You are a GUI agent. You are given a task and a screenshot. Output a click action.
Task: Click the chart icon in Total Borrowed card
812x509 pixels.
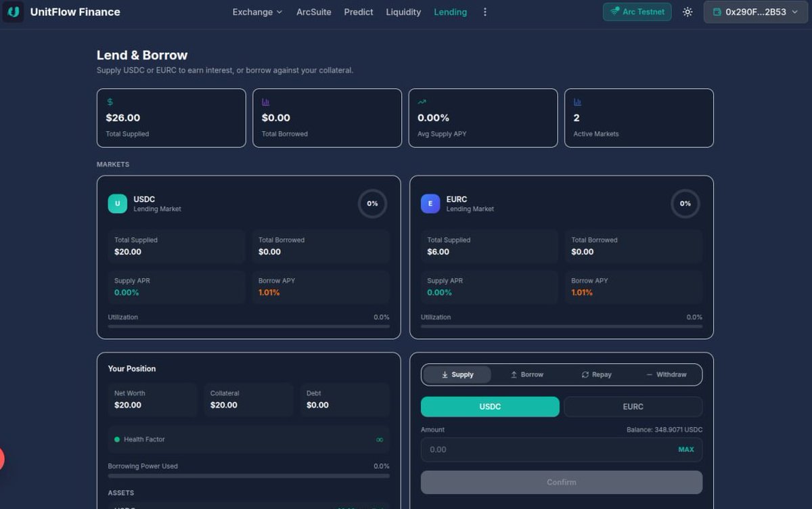(x=266, y=102)
